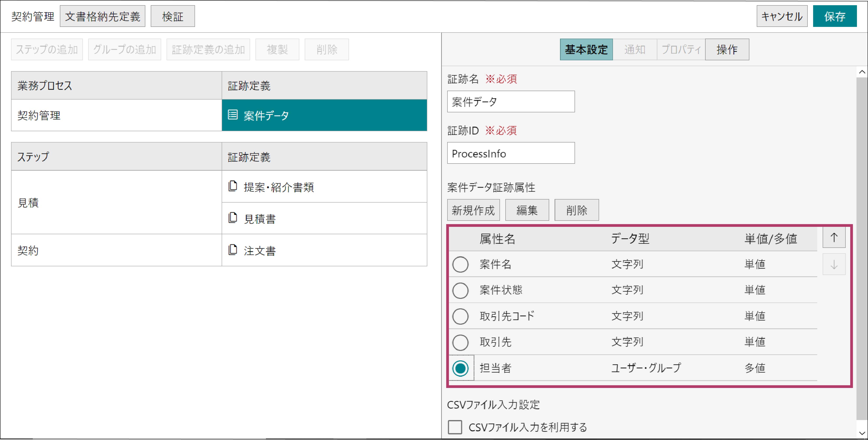
Task: Click the 文字列 cell in the 案件名 row
Action: (x=627, y=264)
